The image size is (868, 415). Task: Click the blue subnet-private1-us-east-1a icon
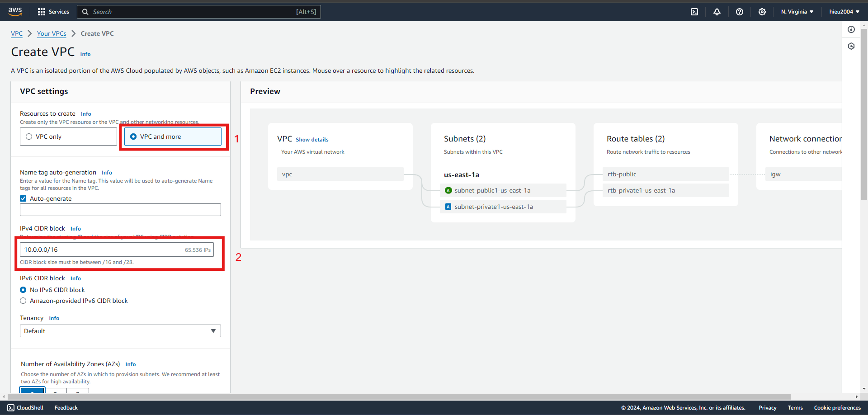448,207
